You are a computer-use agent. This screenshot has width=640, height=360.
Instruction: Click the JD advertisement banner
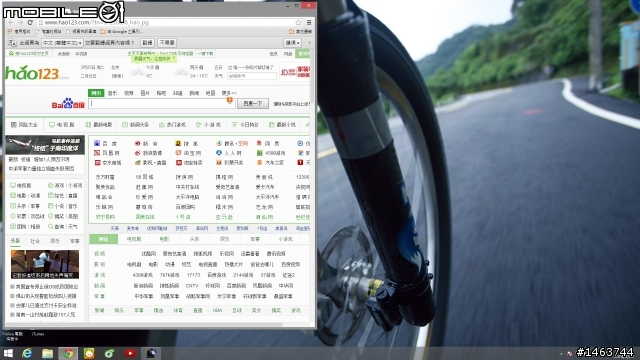(x=295, y=72)
